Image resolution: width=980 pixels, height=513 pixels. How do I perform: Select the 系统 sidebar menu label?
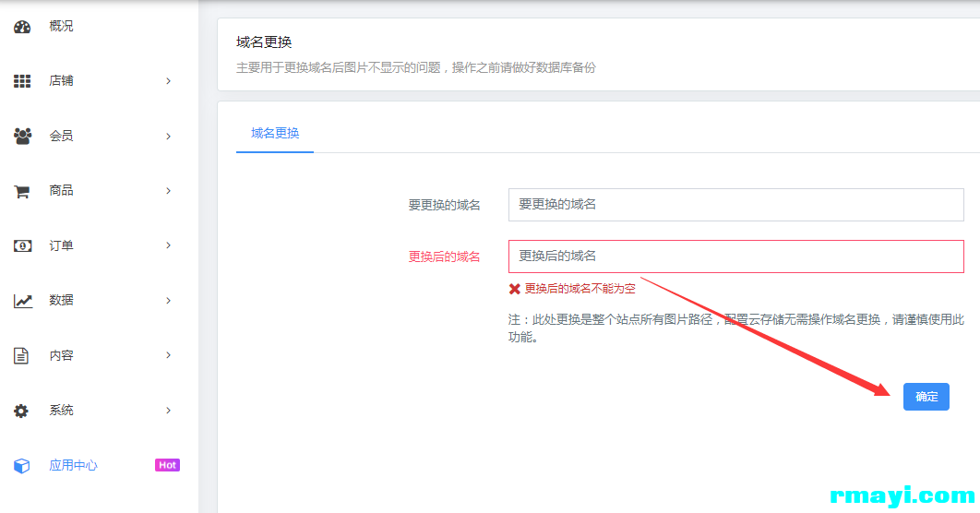(61, 411)
